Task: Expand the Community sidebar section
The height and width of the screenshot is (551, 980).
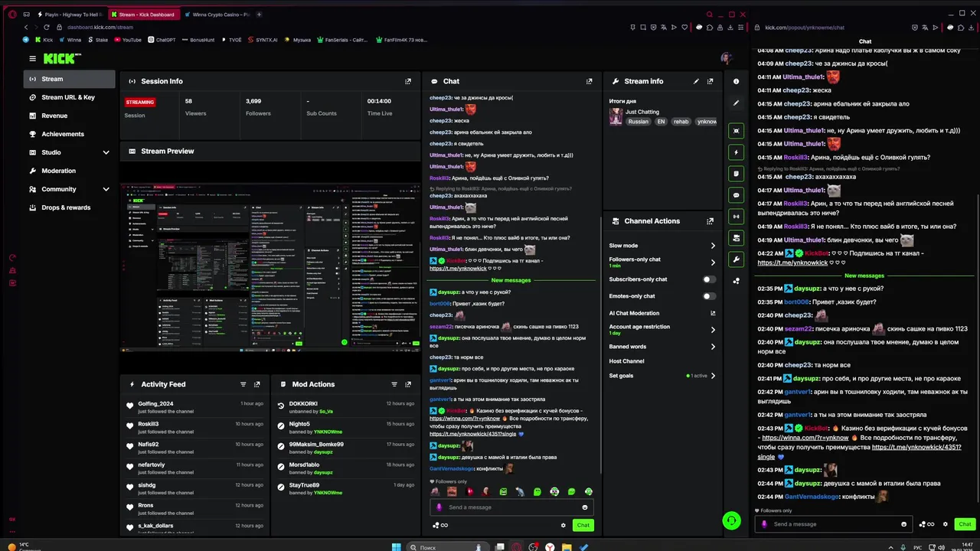Action: [106, 189]
